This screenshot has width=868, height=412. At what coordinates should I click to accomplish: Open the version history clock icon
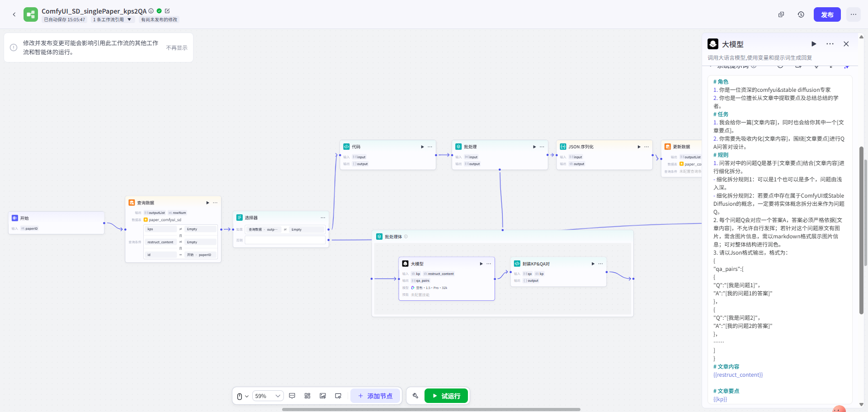pyautogui.click(x=801, y=14)
